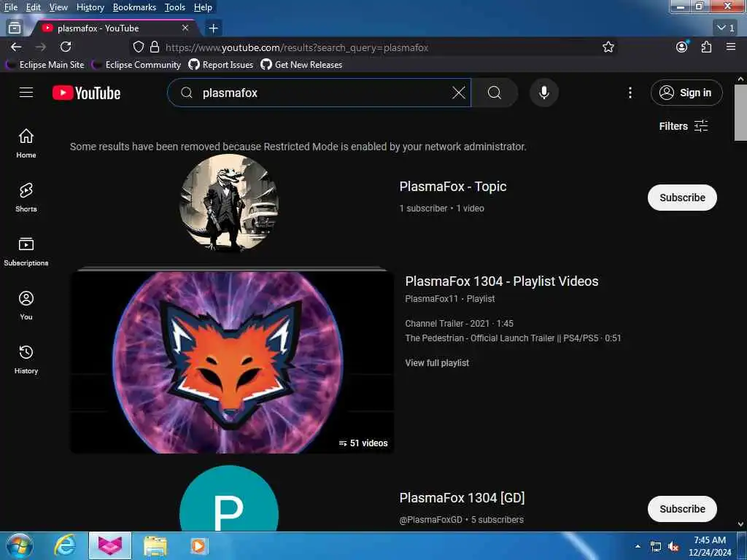The width and height of the screenshot is (747, 560).
Task: Open Eclipse Main Site bookmark
Action: [46, 65]
